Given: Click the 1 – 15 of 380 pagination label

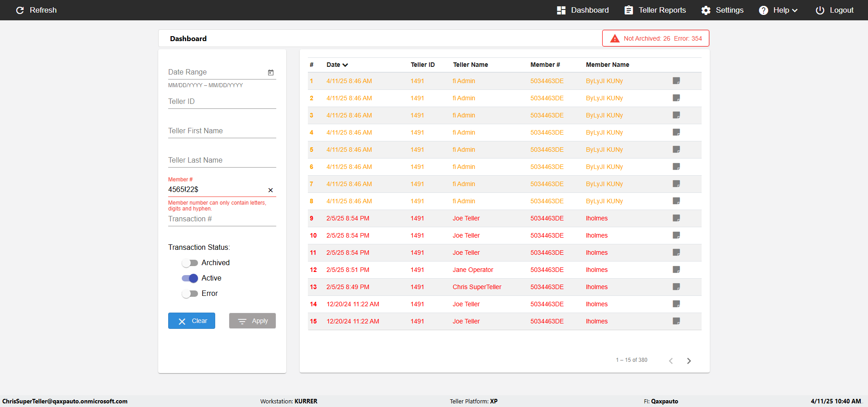Looking at the screenshot, I should click(632, 360).
